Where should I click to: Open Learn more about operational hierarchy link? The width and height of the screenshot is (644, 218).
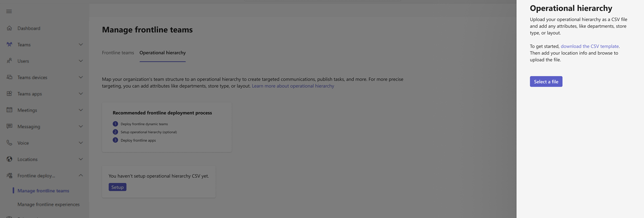click(x=293, y=86)
